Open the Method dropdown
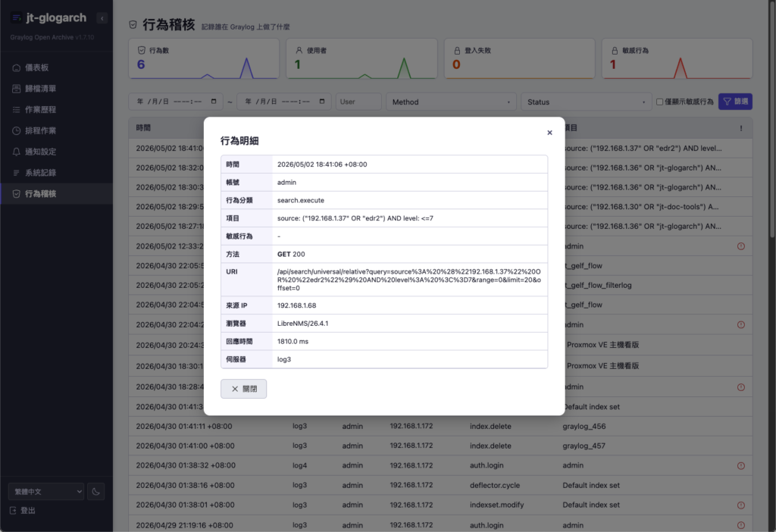Image resolution: width=776 pixels, height=532 pixels. [451, 102]
